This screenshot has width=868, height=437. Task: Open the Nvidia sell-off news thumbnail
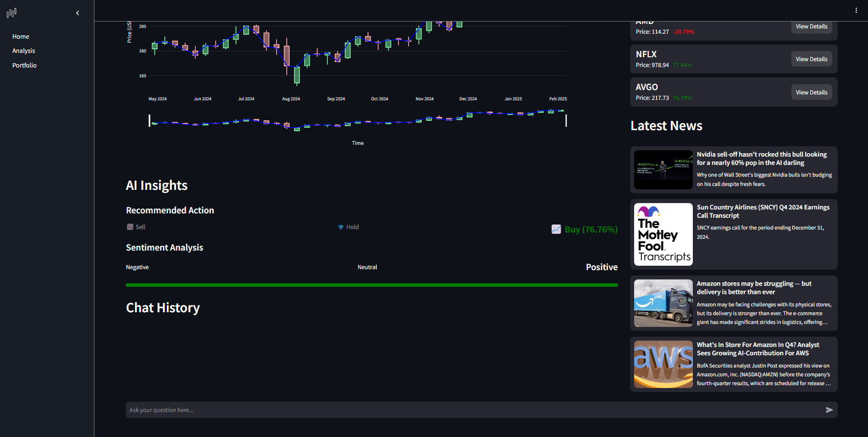(x=663, y=170)
